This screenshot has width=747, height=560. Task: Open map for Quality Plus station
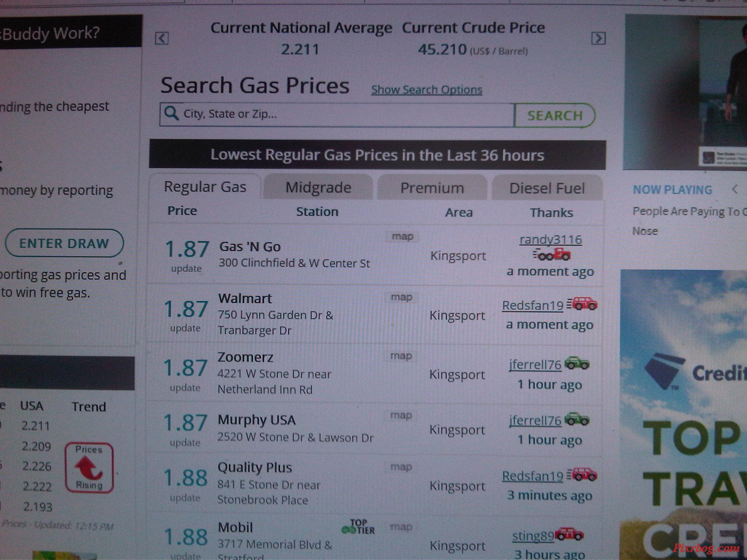401,467
